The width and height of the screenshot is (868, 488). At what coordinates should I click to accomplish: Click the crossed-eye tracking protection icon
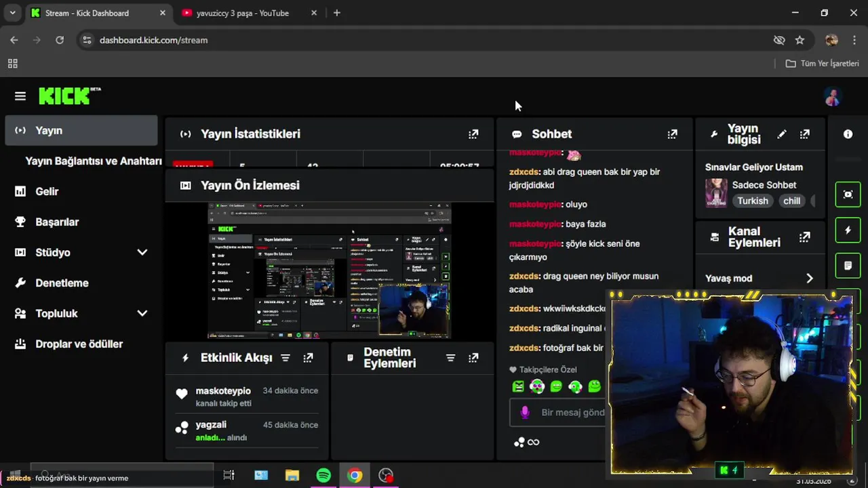click(779, 40)
